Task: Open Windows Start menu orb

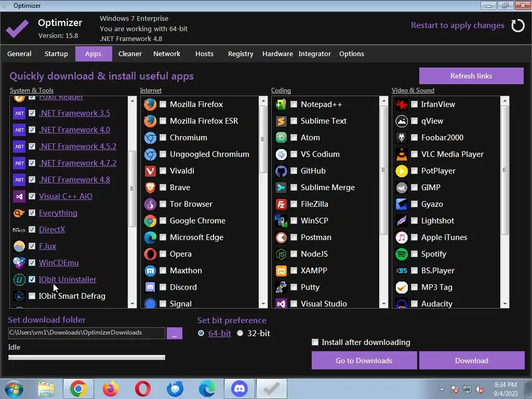Action: tap(14, 389)
